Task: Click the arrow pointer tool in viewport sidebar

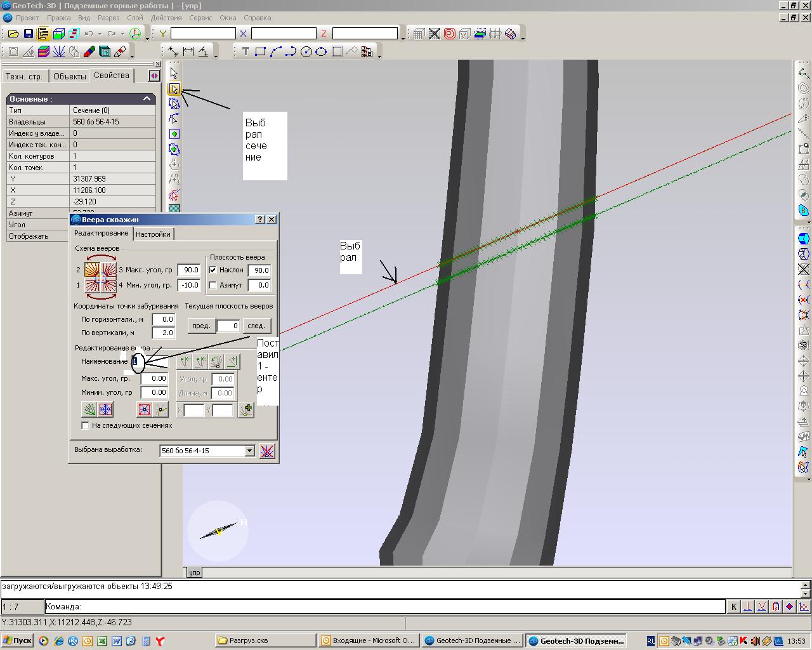Action: click(x=174, y=73)
